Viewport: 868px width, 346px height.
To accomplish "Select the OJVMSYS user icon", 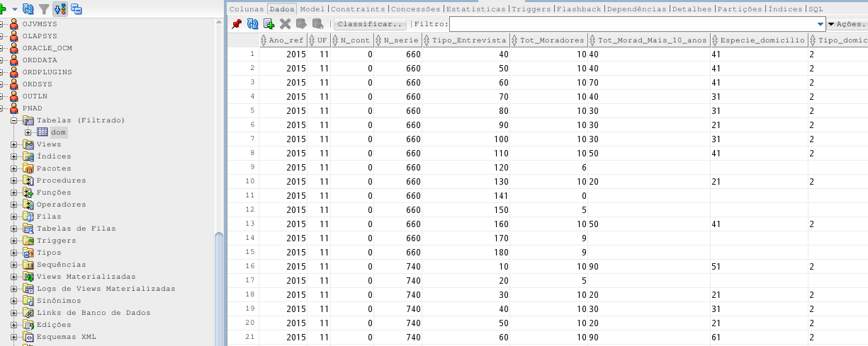I will [15, 24].
